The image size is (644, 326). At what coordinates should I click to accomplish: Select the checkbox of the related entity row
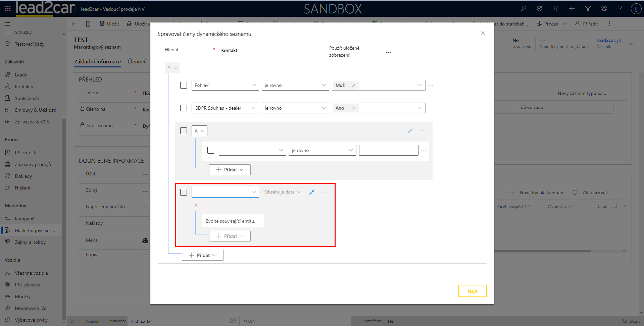(184, 192)
